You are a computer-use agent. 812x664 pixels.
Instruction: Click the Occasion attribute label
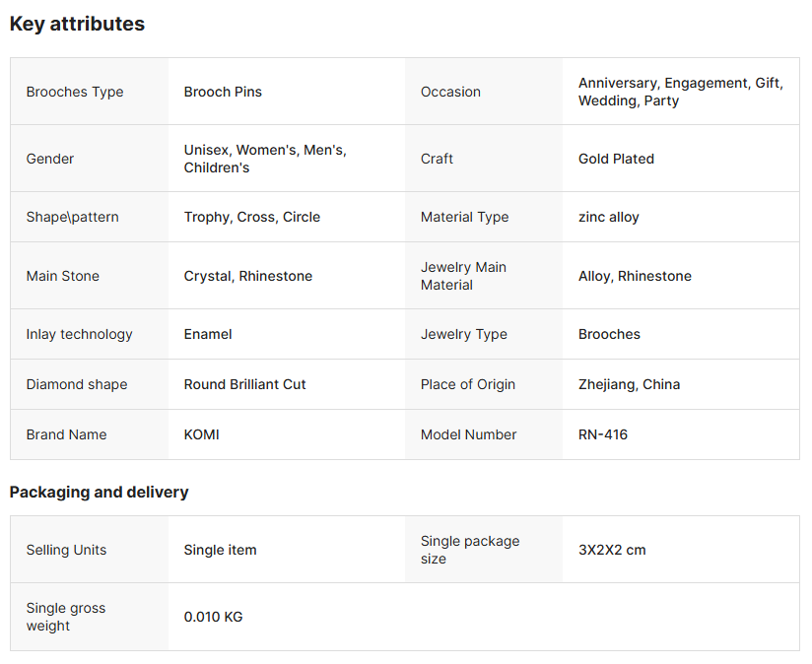click(x=450, y=92)
